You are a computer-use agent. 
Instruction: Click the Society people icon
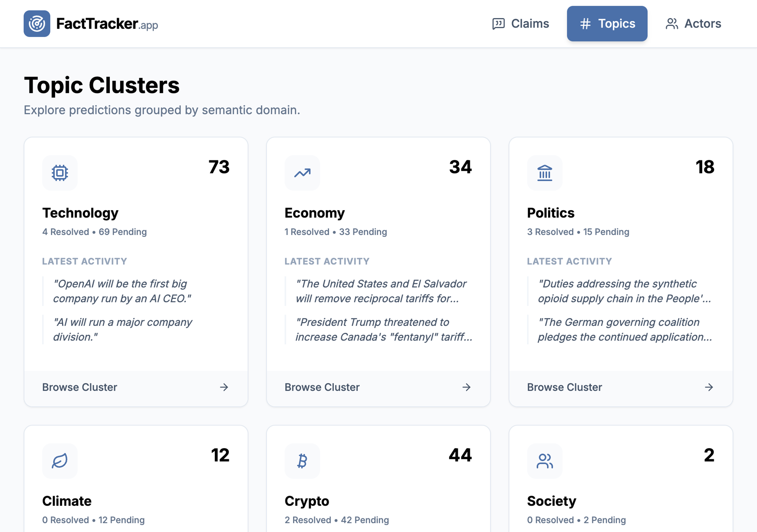[x=544, y=461]
